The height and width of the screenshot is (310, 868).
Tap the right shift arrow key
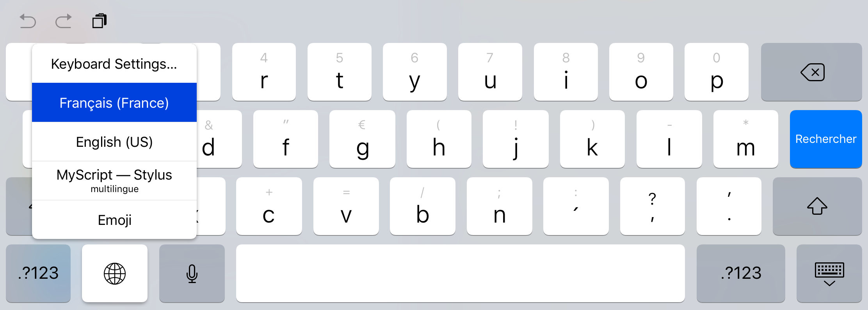(817, 206)
